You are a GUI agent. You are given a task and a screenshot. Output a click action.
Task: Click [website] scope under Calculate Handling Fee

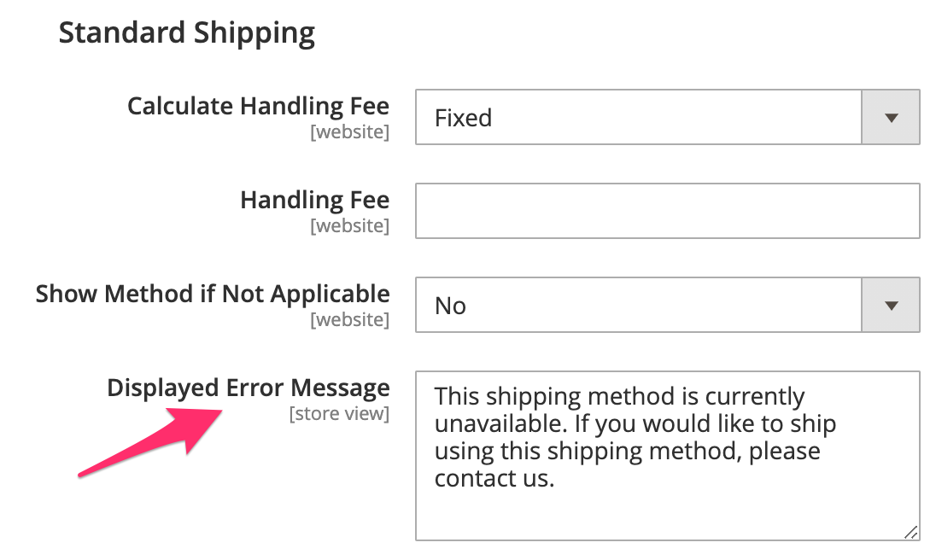pyautogui.click(x=349, y=132)
